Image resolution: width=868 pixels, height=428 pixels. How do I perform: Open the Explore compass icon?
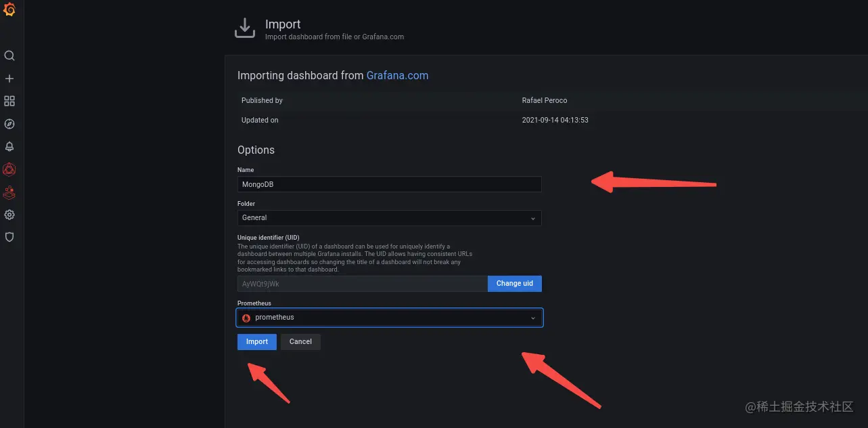coord(9,124)
